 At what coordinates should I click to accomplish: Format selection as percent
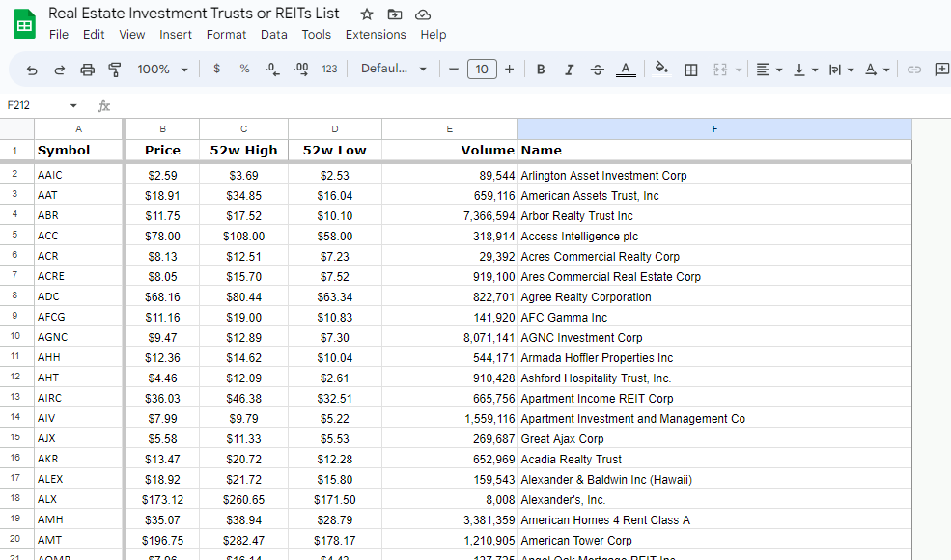tap(244, 70)
